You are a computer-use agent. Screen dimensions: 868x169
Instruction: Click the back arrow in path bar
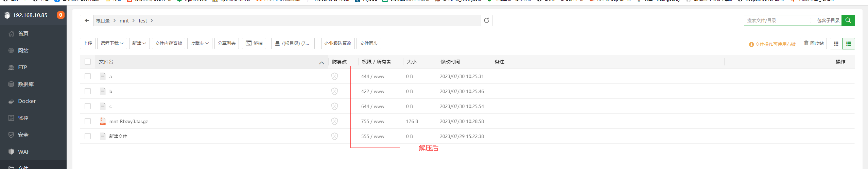87,20
